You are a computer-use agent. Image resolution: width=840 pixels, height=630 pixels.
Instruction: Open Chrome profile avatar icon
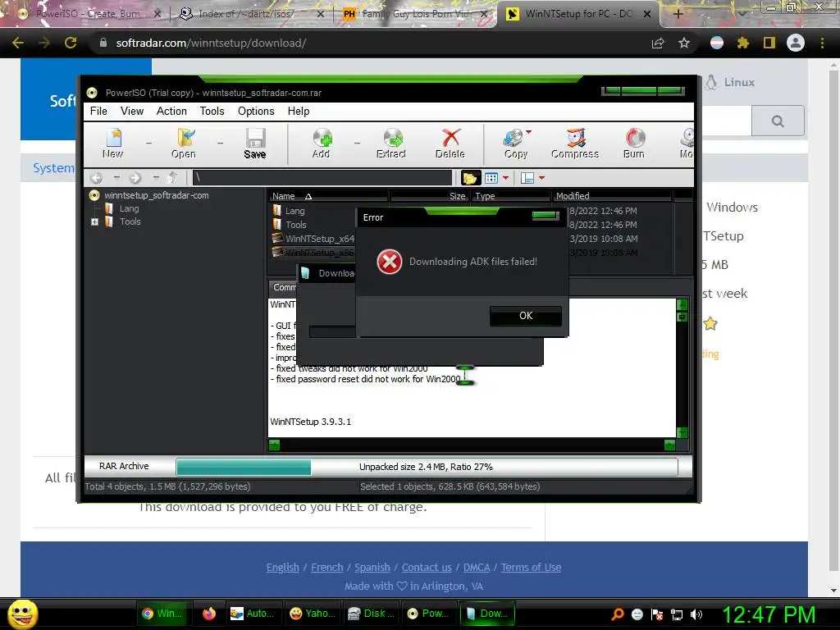796,43
